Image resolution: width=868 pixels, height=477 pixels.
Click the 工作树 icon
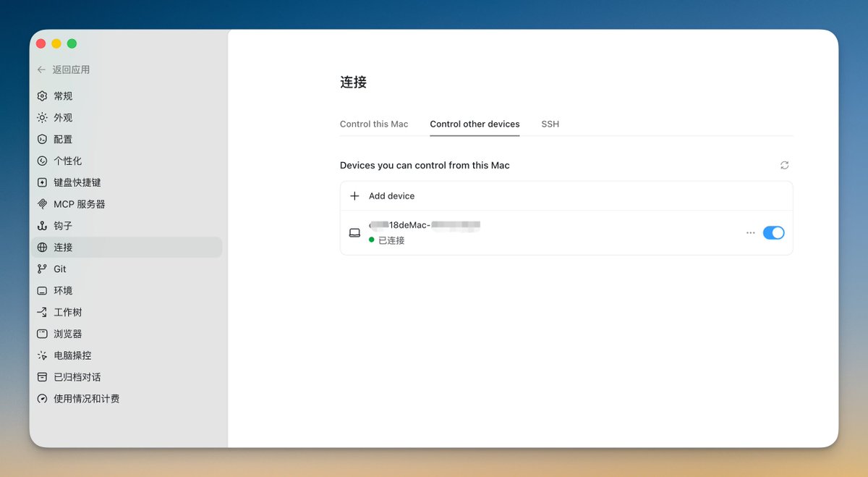[x=42, y=312]
